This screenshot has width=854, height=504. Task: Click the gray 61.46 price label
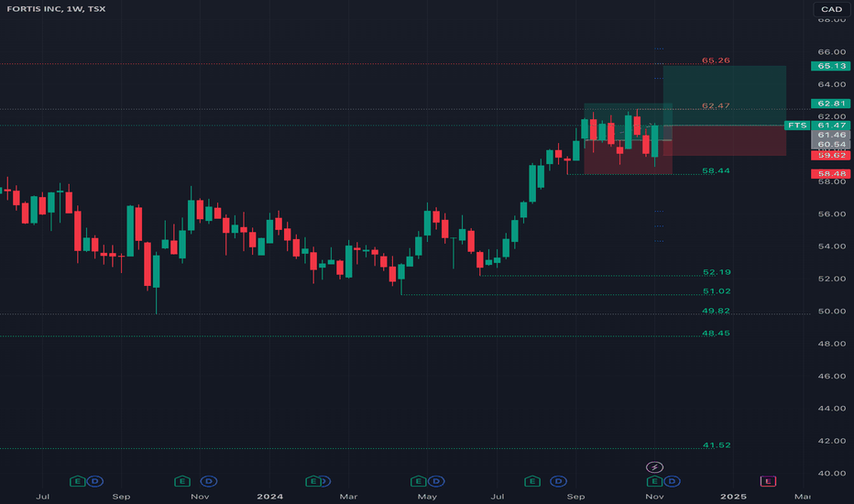(x=830, y=135)
